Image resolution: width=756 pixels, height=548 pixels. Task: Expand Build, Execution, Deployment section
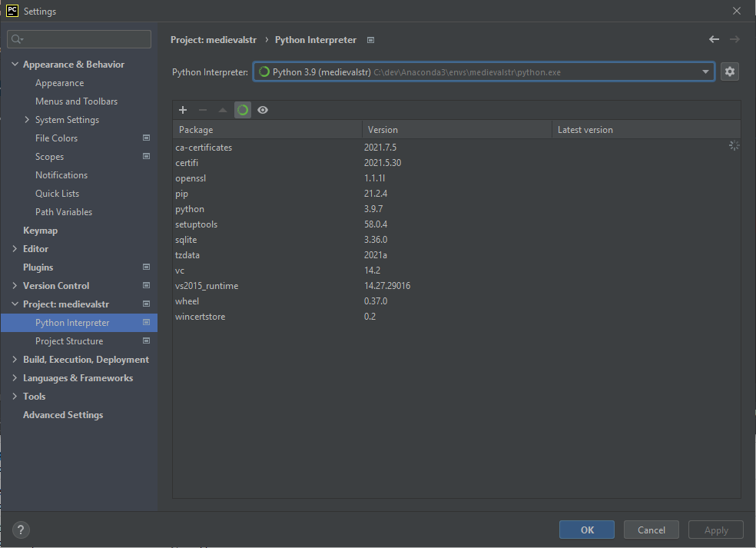15,359
